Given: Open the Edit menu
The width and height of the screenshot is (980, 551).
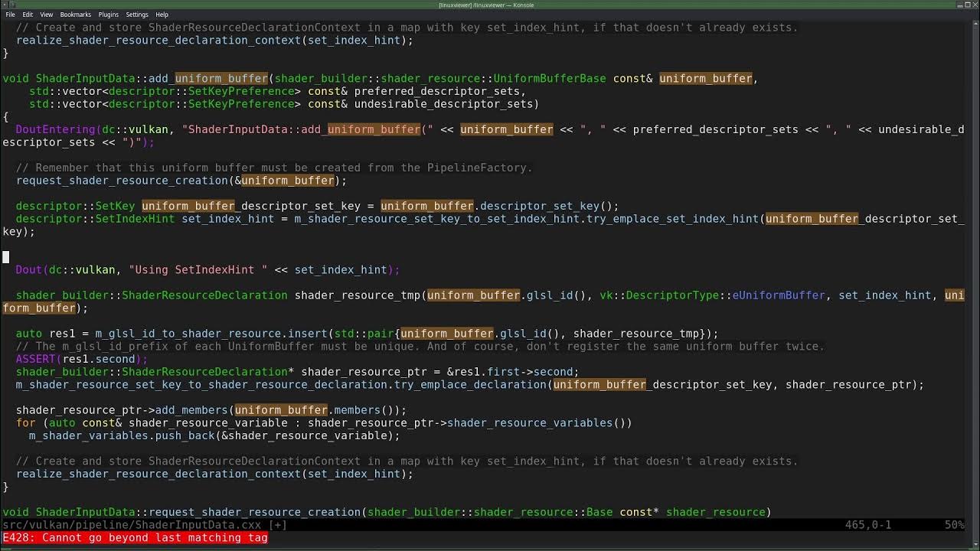Looking at the screenshot, I should (28, 15).
